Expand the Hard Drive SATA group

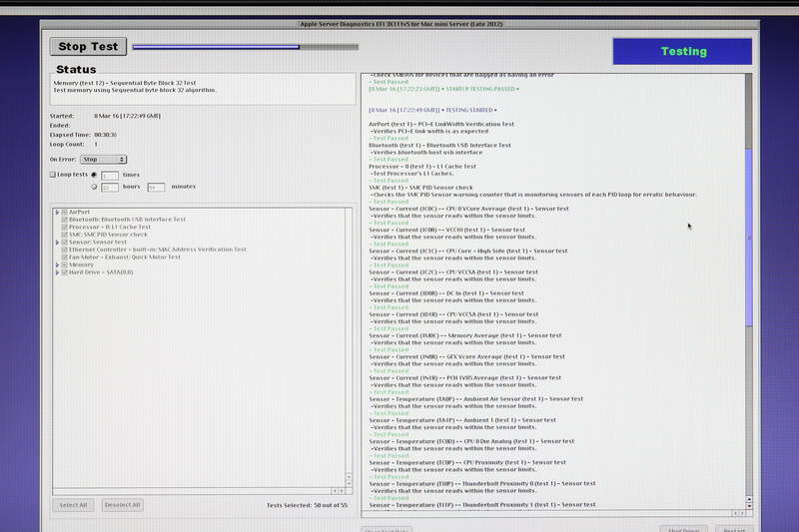pos(57,271)
